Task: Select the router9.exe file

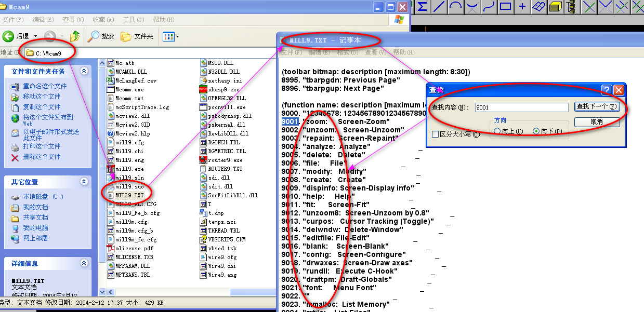Action: tap(221, 160)
